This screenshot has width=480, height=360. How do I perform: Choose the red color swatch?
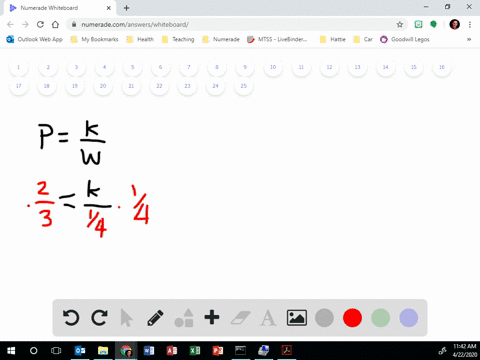[352, 318]
